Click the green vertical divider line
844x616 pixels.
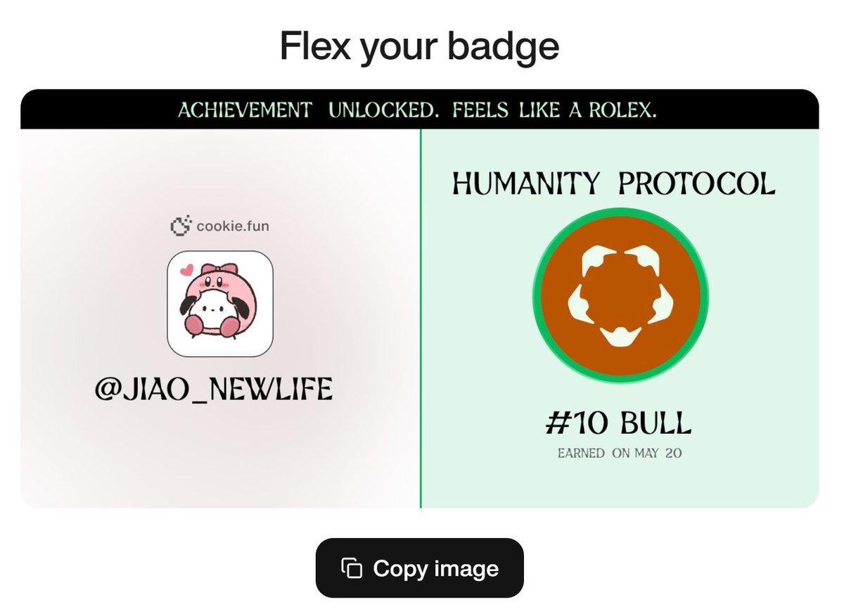click(x=420, y=318)
